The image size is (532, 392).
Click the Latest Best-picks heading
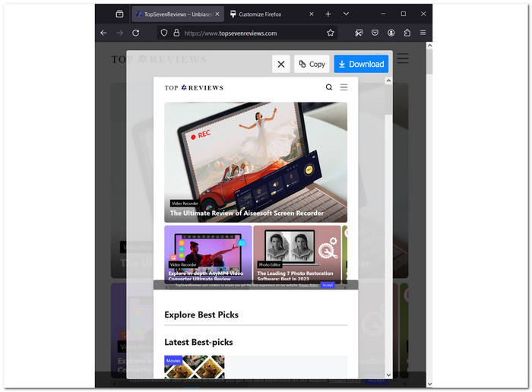198,342
